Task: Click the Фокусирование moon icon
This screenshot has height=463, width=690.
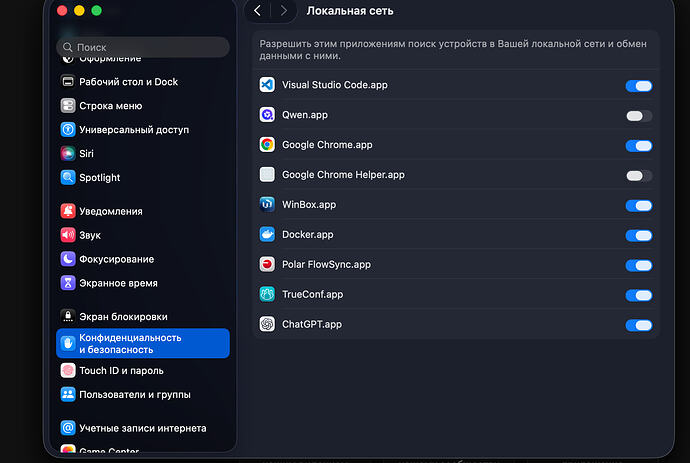Action: pyautogui.click(x=68, y=259)
